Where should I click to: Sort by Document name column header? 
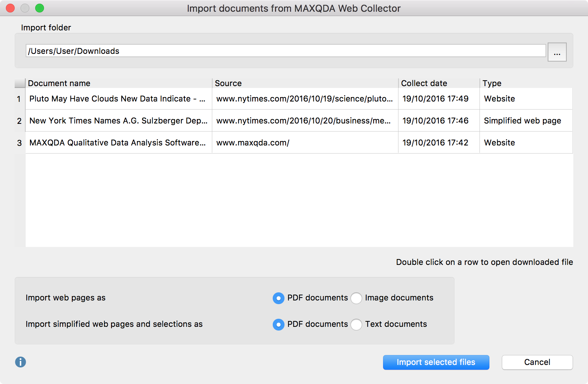point(118,83)
